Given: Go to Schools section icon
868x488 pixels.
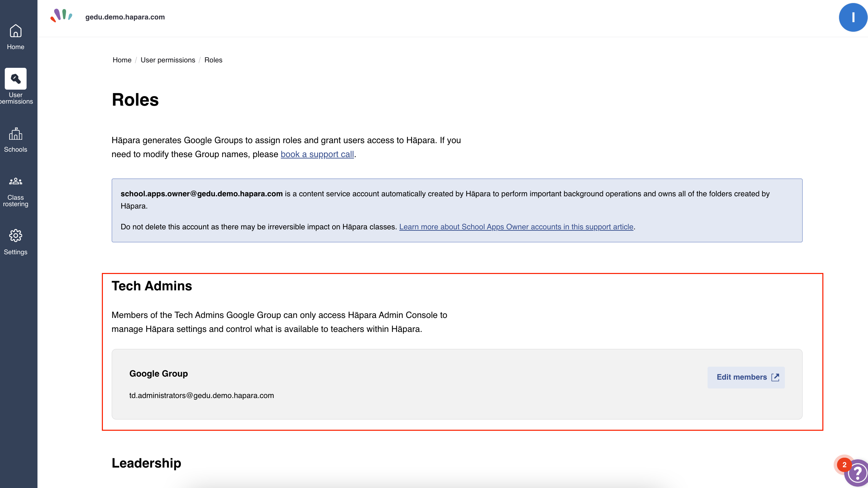Looking at the screenshot, I should [16, 134].
